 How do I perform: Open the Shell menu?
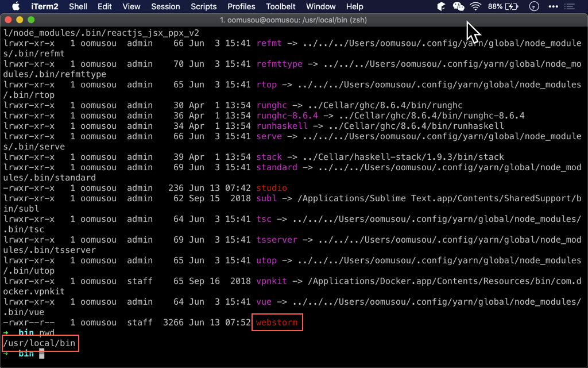click(78, 6)
